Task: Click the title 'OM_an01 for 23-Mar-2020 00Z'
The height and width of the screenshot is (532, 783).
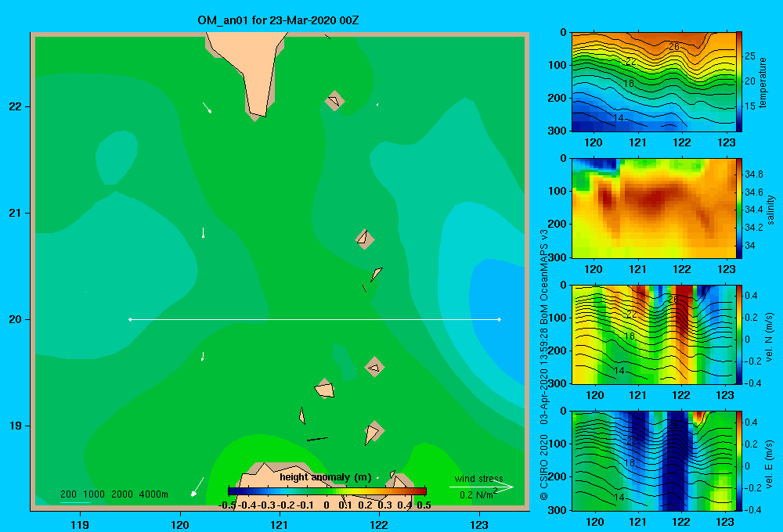Action: [x=278, y=20]
